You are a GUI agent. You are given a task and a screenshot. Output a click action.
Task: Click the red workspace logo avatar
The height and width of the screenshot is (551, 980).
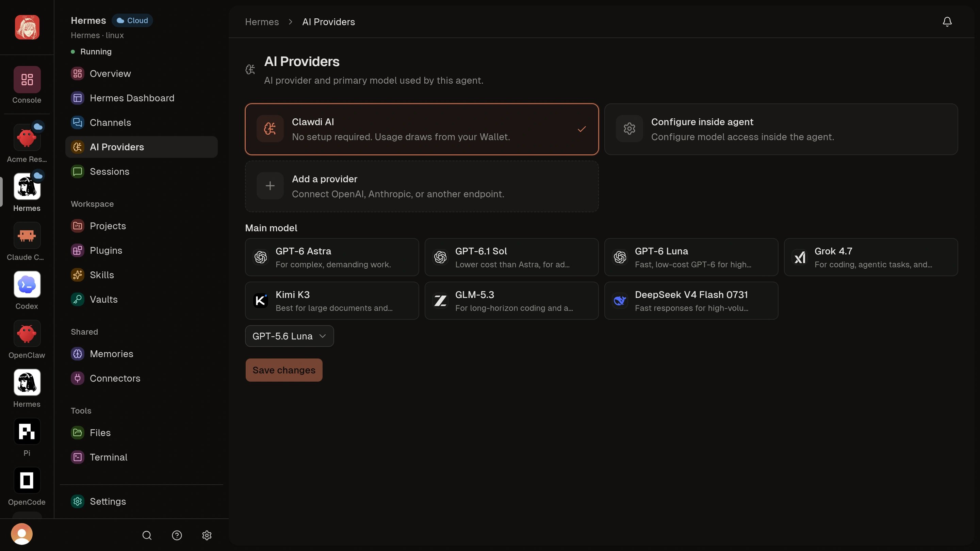pyautogui.click(x=27, y=27)
